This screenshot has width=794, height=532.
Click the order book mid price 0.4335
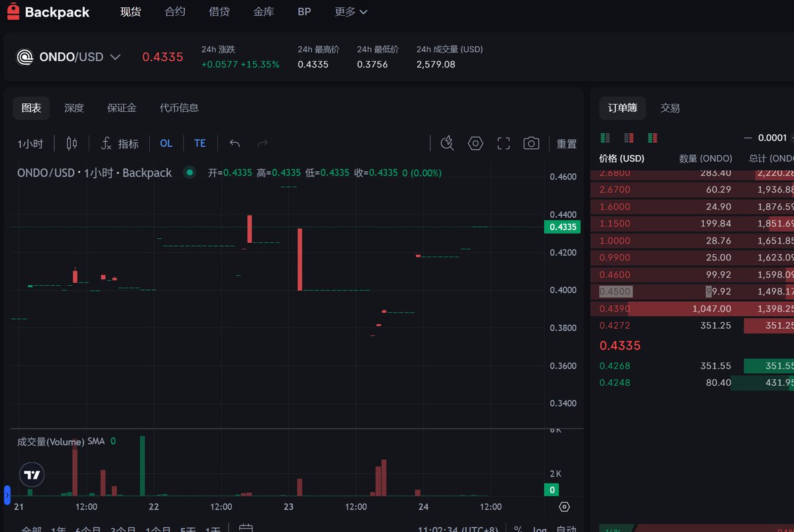point(620,345)
